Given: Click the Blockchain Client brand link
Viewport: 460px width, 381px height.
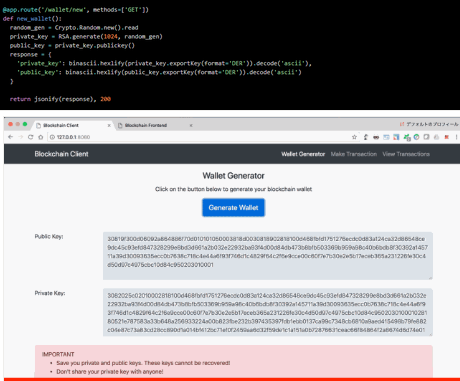Looking at the screenshot, I should click(x=61, y=154).
